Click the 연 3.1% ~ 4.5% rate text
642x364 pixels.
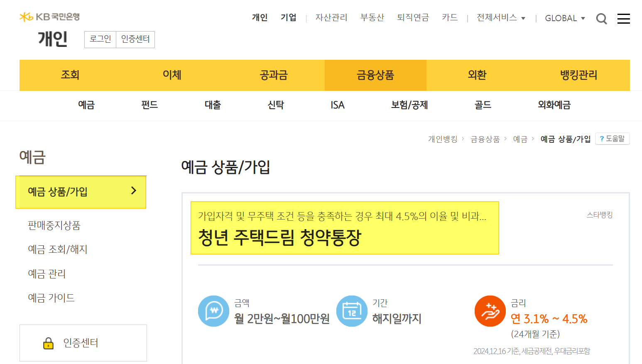point(549,319)
